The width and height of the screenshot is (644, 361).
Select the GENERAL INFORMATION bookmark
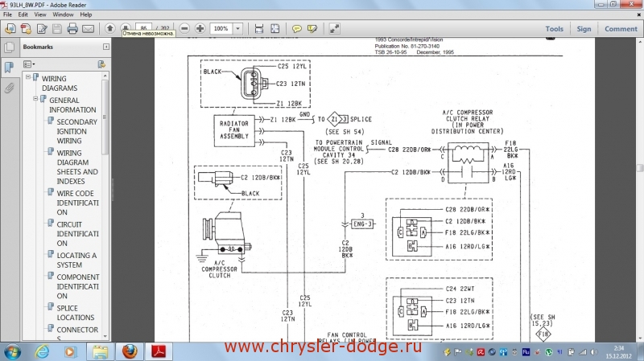pyautogui.click(x=72, y=105)
